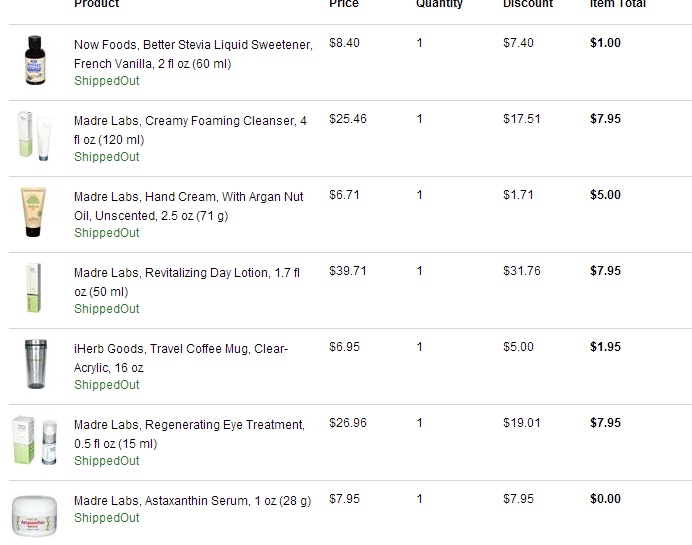Open the Astaxanthin Serum product link
This screenshot has width=692, height=545.
(x=192, y=500)
